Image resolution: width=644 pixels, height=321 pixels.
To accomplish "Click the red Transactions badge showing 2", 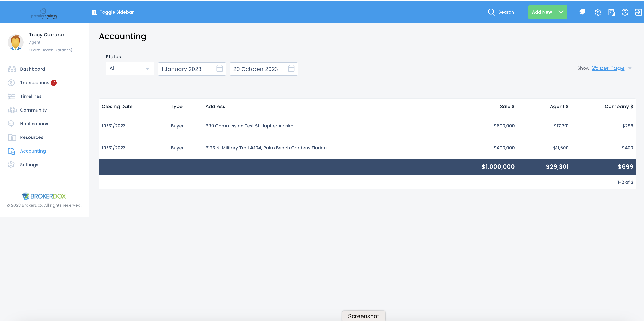I will click(x=54, y=83).
